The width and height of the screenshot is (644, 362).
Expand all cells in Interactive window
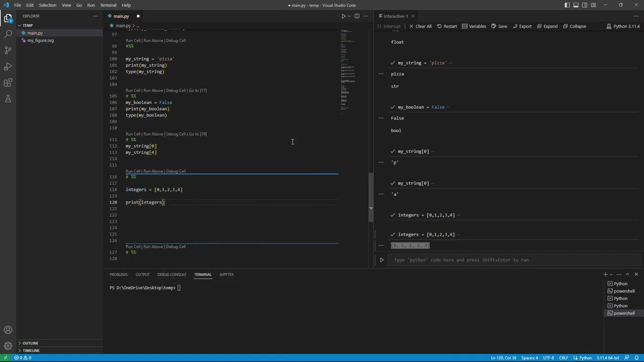tap(546, 26)
